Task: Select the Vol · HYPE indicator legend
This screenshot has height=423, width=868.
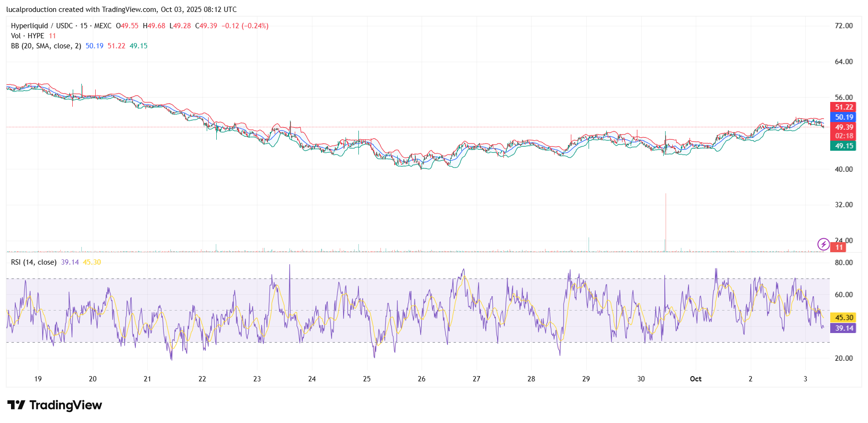Action: 28,36
